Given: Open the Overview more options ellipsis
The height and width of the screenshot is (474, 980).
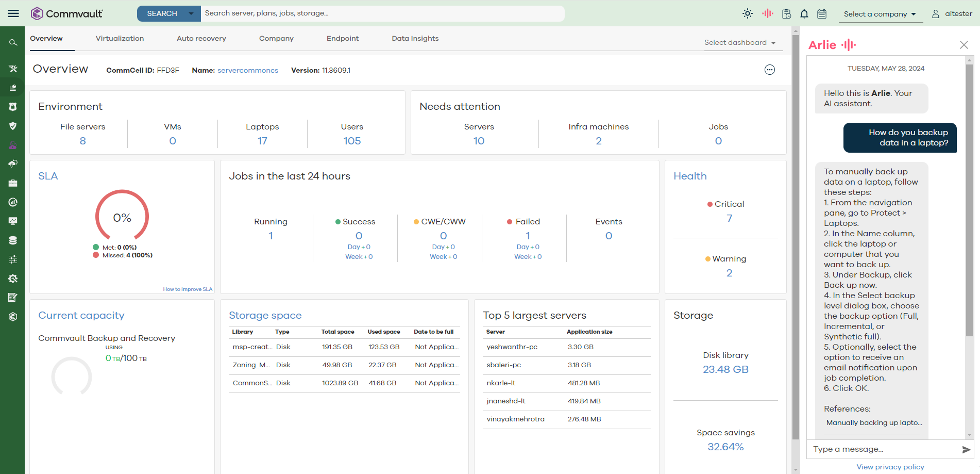Looking at the screenshot, I should [769, 70].
